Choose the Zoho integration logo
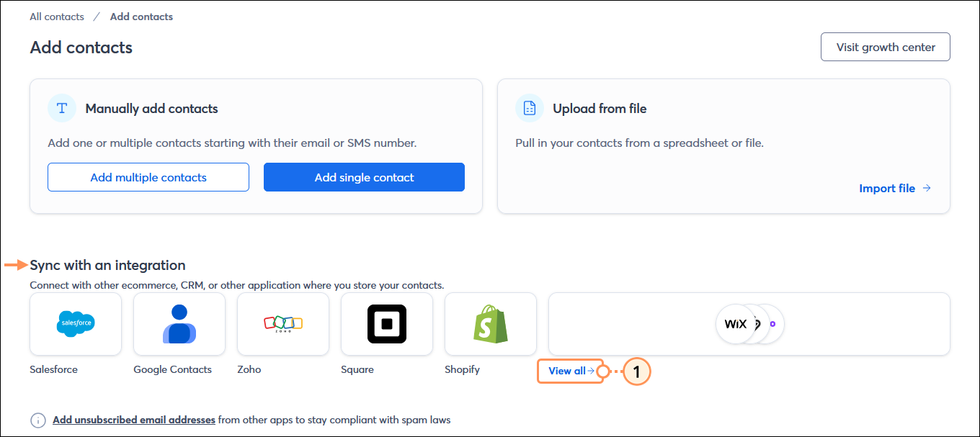The height and width of the screenshot is (437, 980). point(282,324)
